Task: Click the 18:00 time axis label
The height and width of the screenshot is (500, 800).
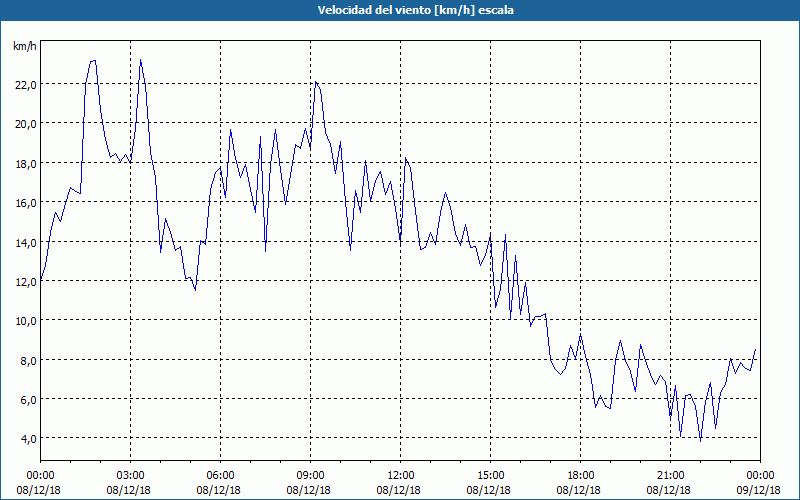Action: click(581, 476)
